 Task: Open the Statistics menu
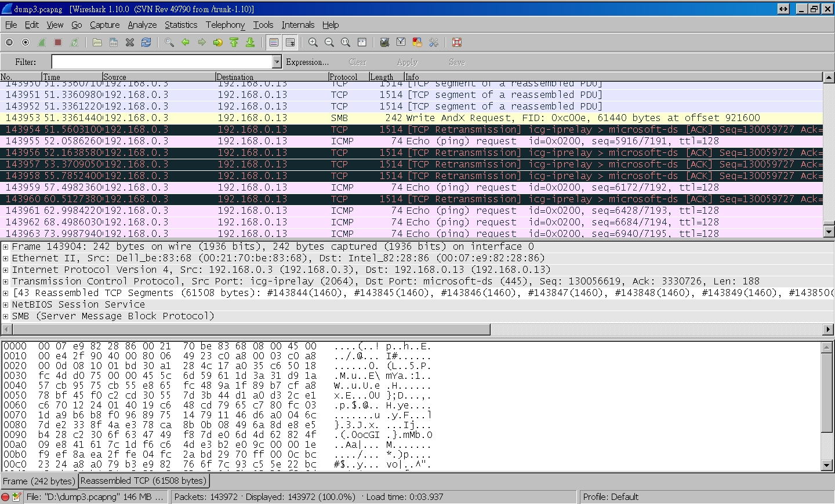click(x=181, y=25)
